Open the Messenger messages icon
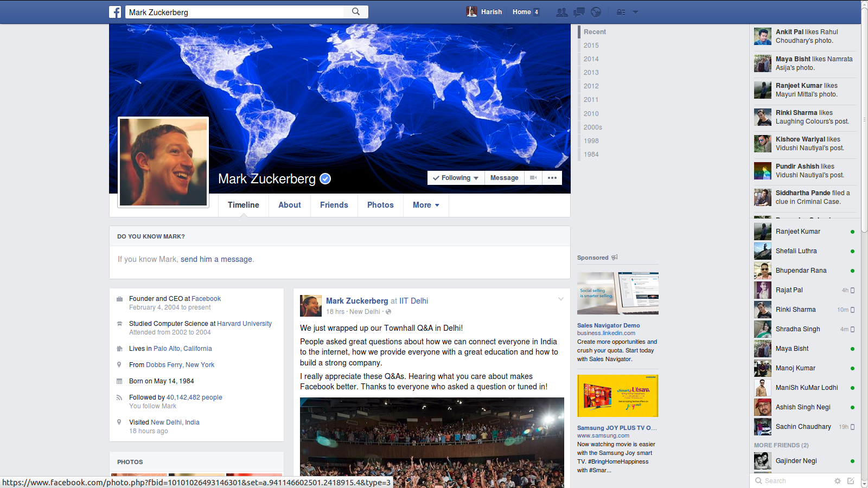This screenshot has width=868, height=488. click(578, 12)
